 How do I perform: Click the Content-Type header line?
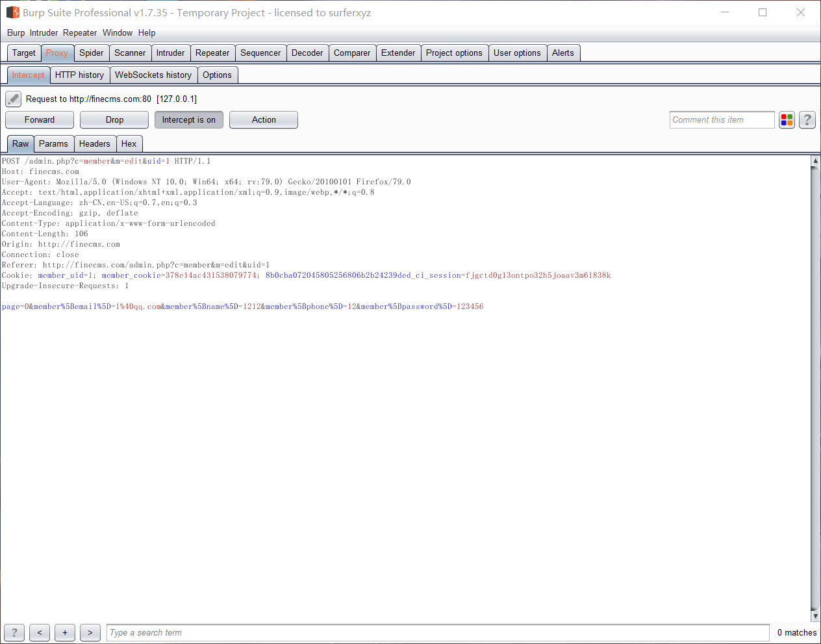108,223
